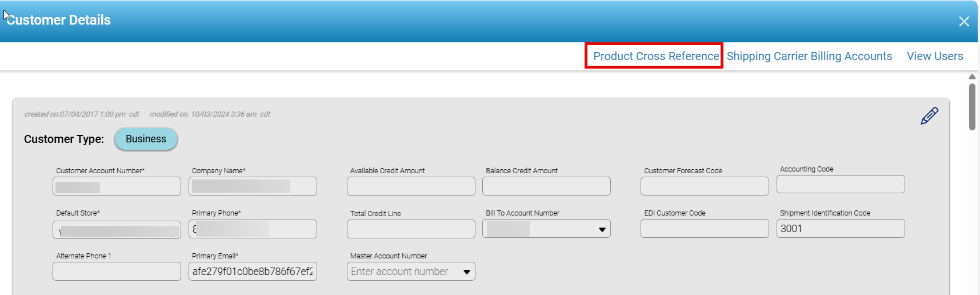This screenshot has height=295, width=980.
Task: Close the Customer Details dialog
Action: pos(964,22)
